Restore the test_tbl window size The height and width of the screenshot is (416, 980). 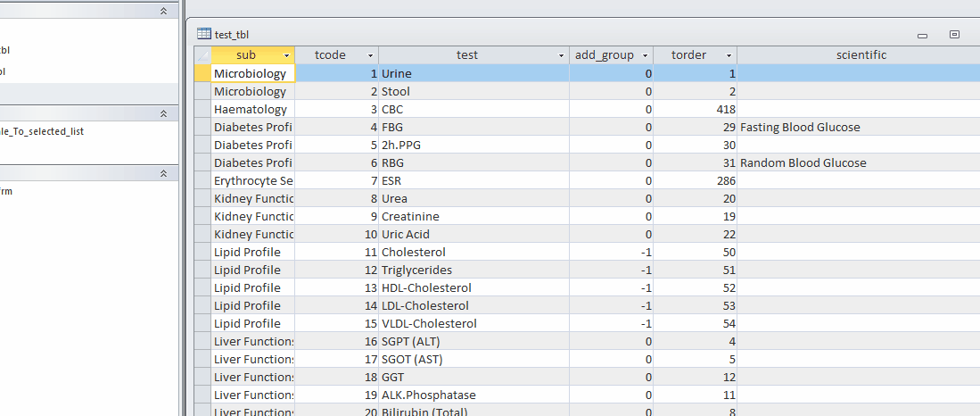[954, 35]
